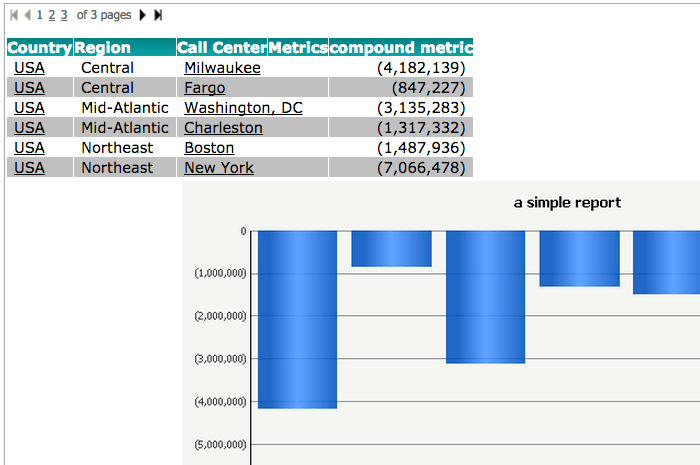Open USA link in Fargo row
Image resolution: width=700 pixels, height=465 pixels.
[29, 88]
